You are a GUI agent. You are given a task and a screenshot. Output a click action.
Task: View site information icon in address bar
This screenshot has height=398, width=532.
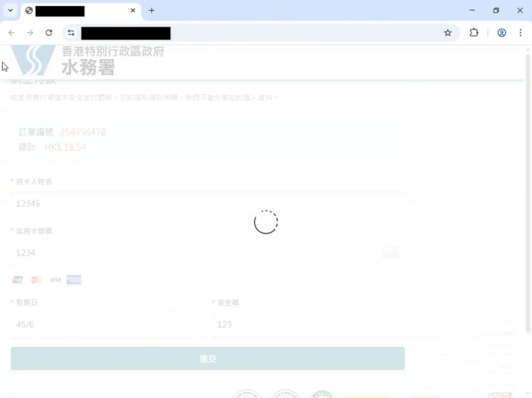(71, 33)
